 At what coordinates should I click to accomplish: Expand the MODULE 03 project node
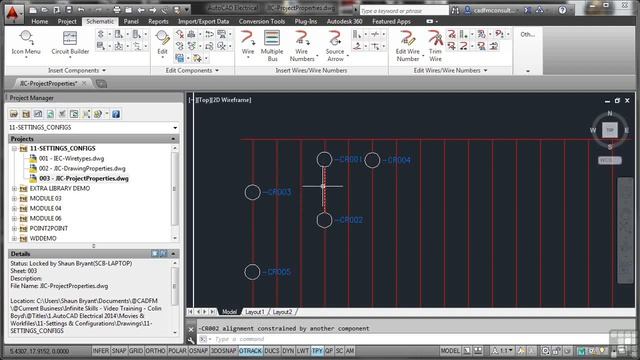click(14, 199)
